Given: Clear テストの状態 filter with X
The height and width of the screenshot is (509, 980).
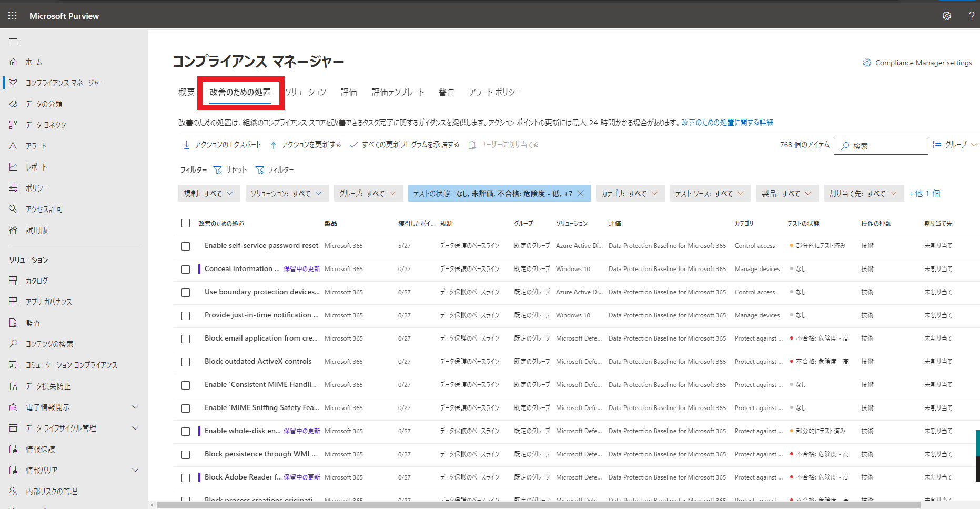Looking at the screenshot, I should 580,193.
